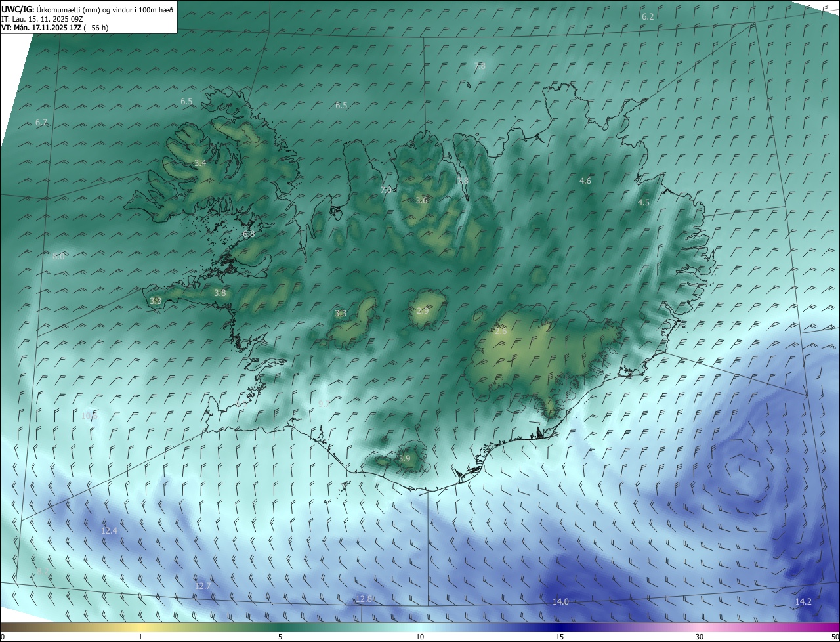Click the 14.0 value label

point(560,601)
